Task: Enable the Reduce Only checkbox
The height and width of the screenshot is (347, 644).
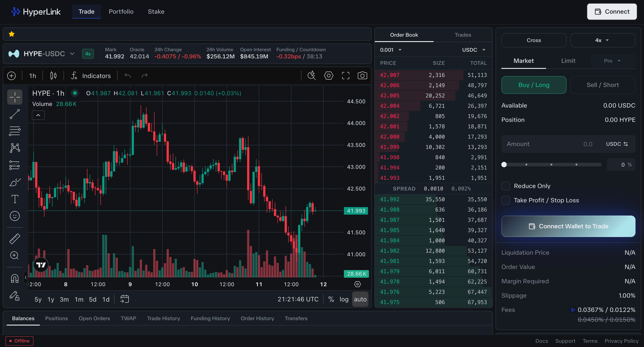Action: tap(506, 186)
